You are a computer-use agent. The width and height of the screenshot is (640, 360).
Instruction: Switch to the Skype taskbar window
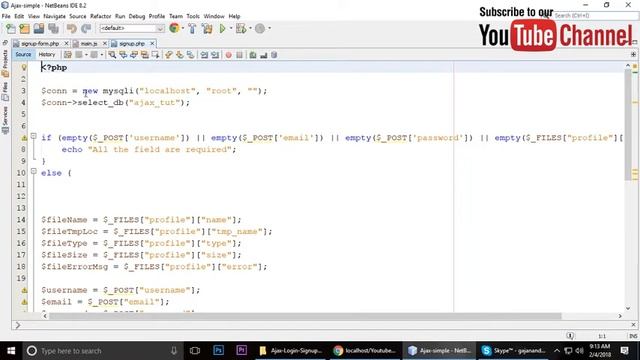[x=513, y=351]
